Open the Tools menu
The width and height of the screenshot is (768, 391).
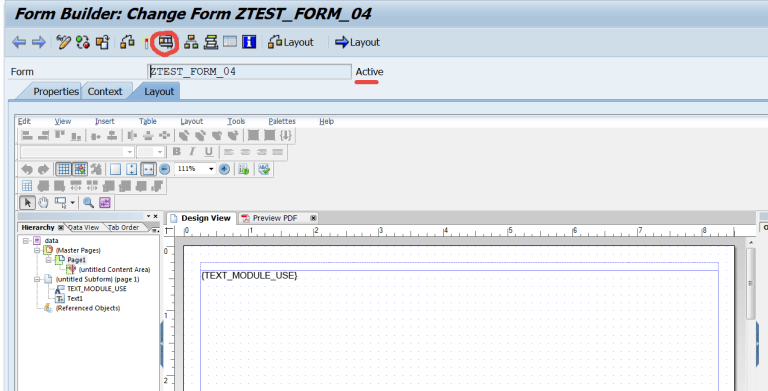point(236,121)
